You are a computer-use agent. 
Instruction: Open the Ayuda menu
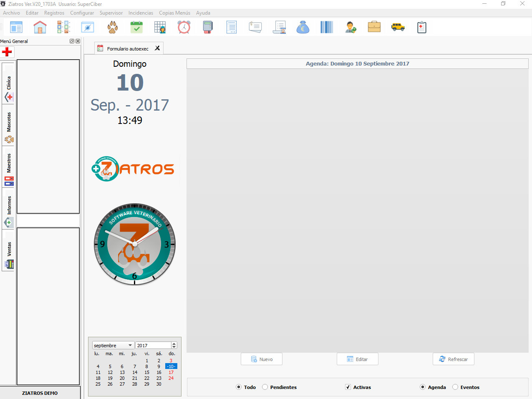coord(203,13)
